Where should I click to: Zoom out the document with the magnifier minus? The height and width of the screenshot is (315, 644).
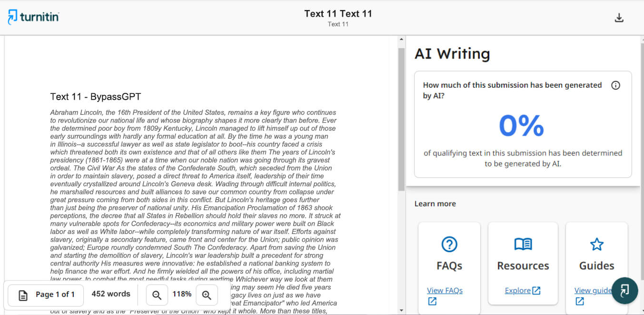point(157,295)
